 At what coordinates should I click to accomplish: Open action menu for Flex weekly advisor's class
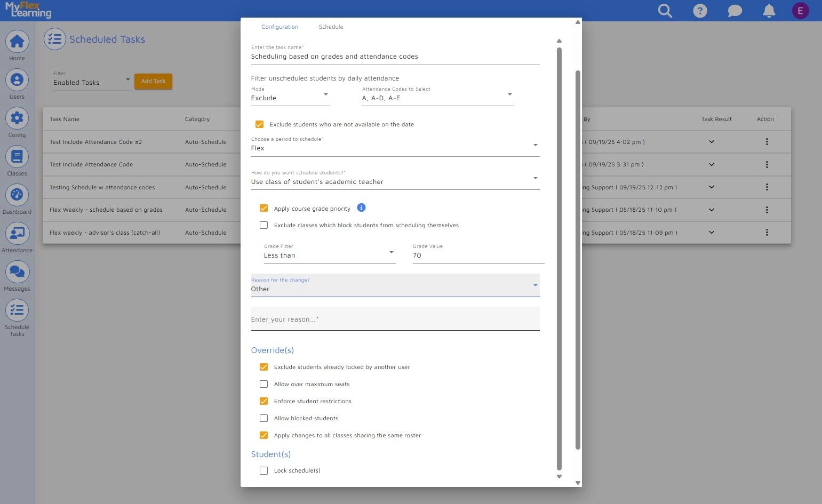pos(767,233)
